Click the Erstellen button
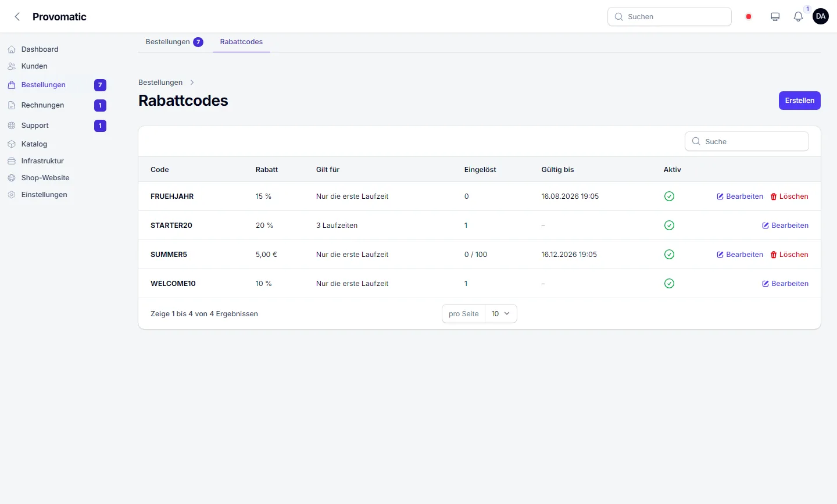This screenshot has height=504, width=837. coord(800,101)
